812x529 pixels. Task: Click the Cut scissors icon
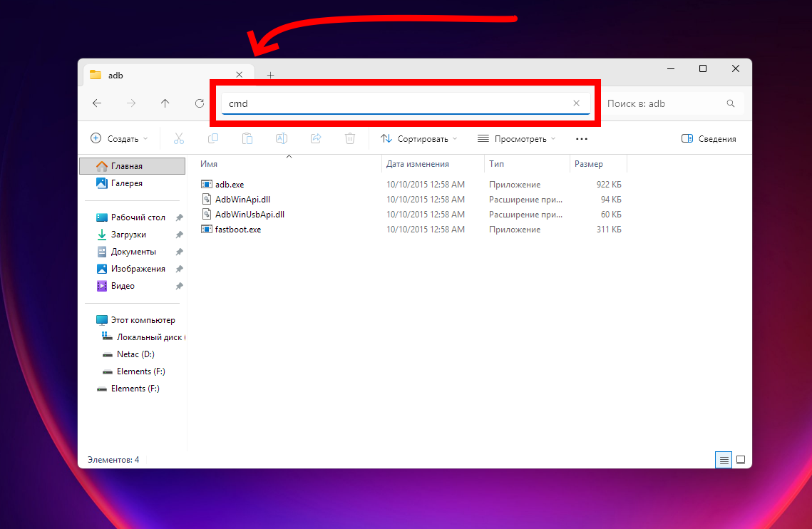coord(179,139)
